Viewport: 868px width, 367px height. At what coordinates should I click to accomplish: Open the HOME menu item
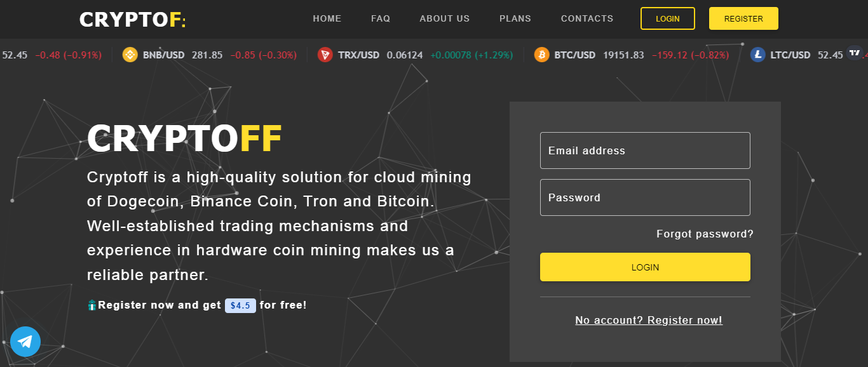coord(327,18)
